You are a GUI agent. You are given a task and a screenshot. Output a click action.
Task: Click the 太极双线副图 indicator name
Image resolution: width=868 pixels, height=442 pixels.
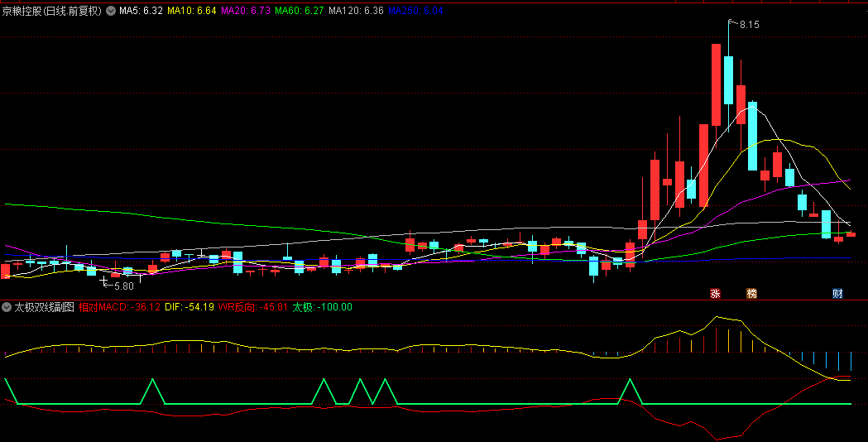[45, 307]
